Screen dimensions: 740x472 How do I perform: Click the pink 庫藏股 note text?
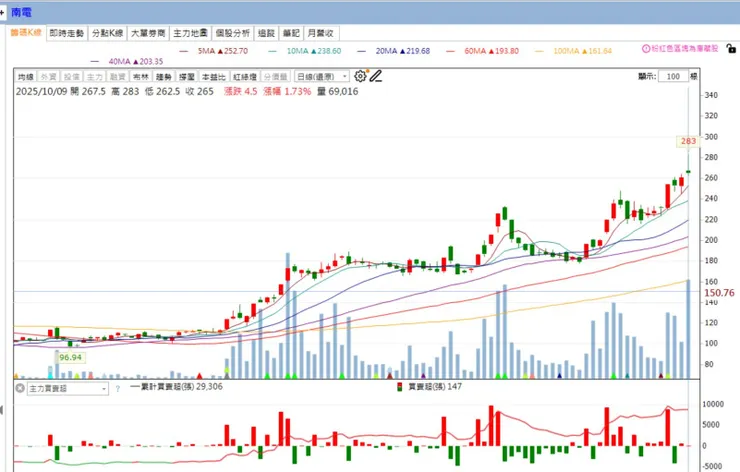click(685, 48)
